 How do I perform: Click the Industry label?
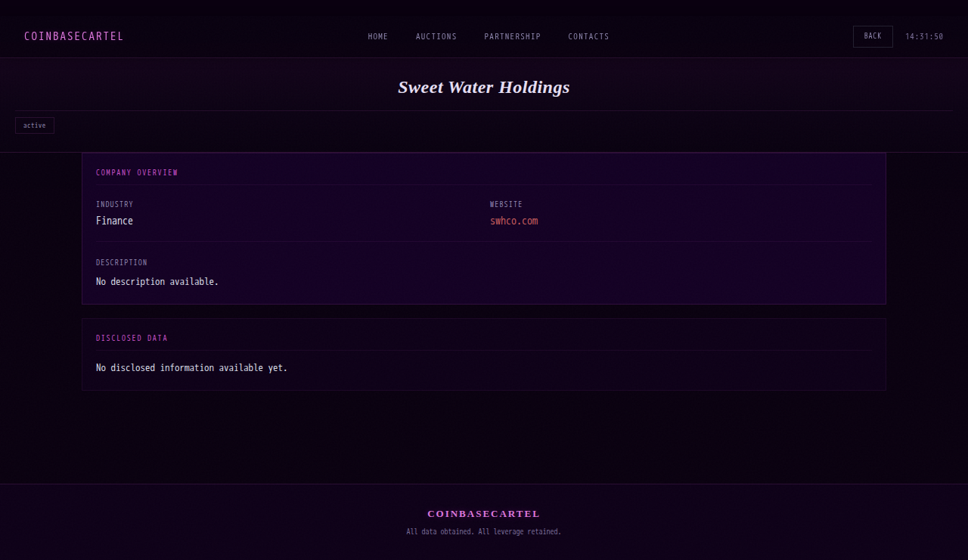114,205
